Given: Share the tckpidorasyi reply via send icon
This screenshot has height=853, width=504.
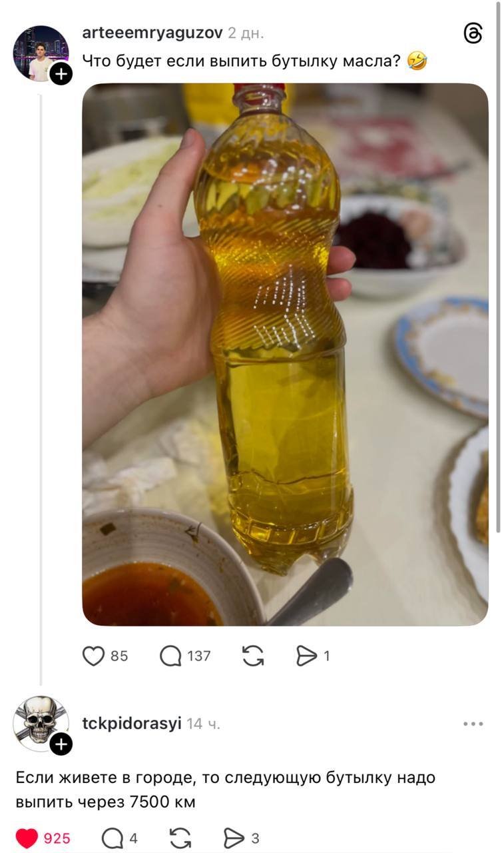Looking at the screenshot, I should pyautogui.click(x=234, y=838).
